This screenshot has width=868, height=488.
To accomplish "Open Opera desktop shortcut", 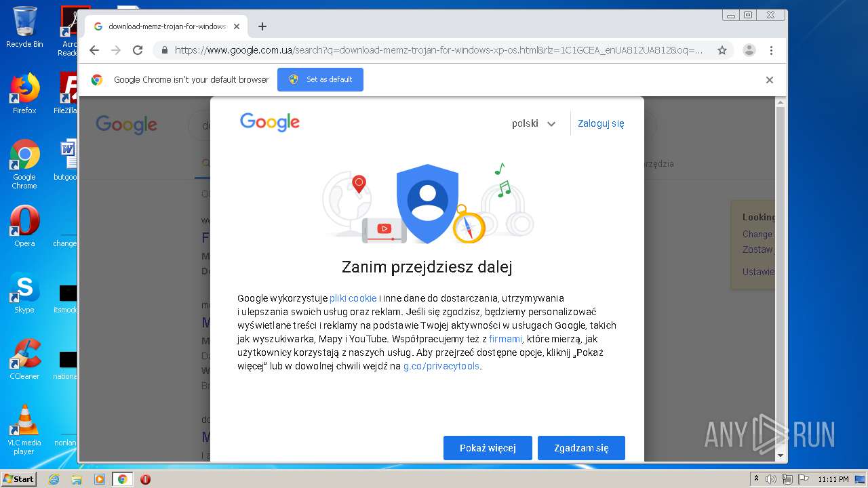I will point(24,226).
